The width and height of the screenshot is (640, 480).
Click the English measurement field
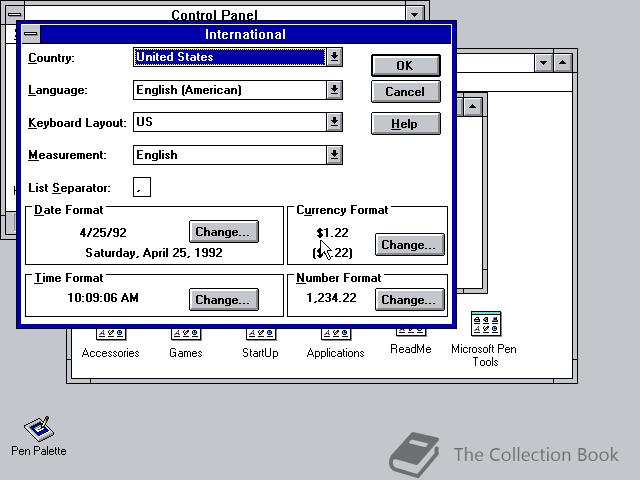(230, 155)
